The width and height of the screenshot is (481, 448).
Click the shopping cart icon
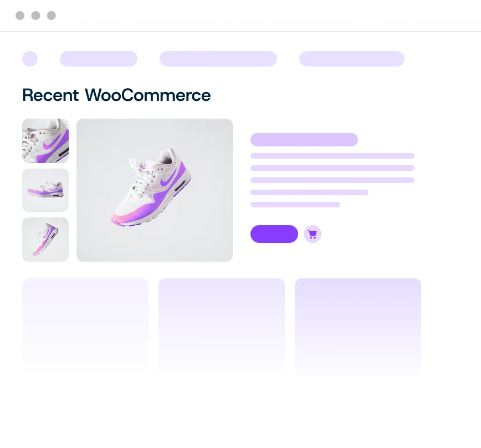pyautogui.click(x=313, y=234)
